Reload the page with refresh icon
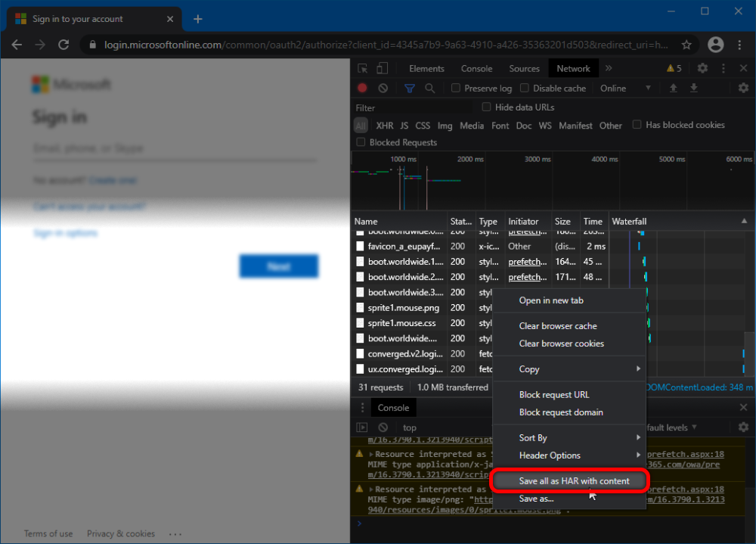 click(x=64, y=45)
